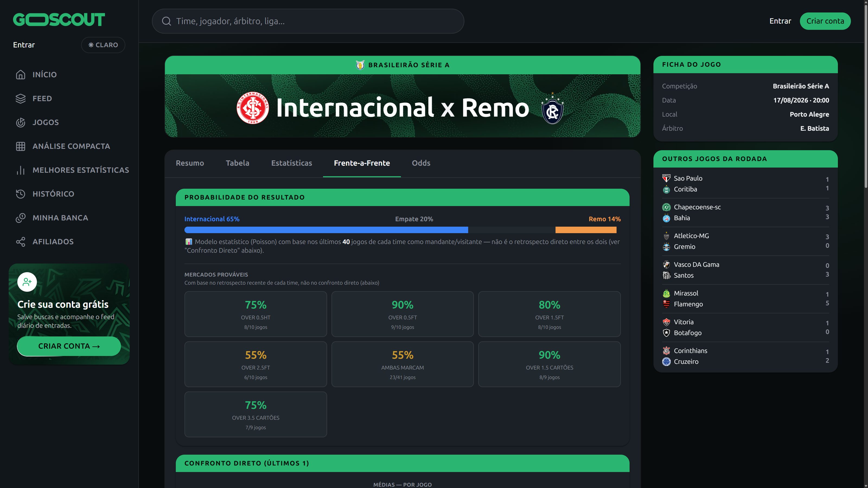
Task: Toggle the CLARO light theme
Action: pos(103,45)
